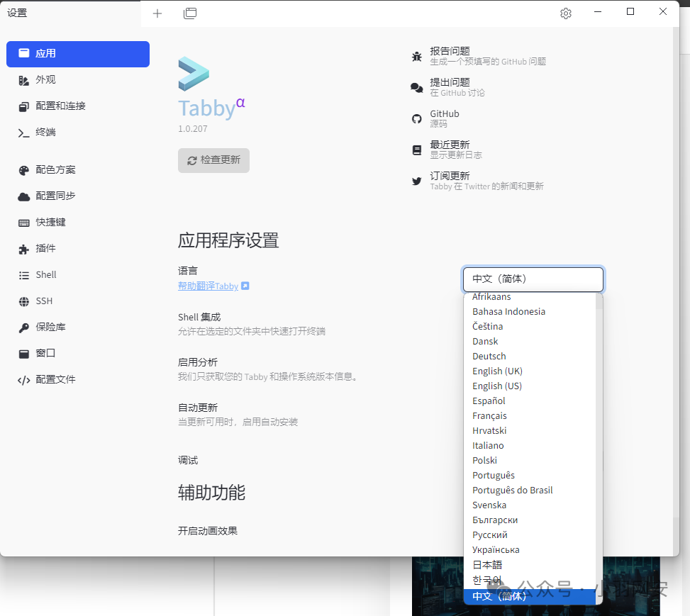Click the chat bubbles icon beside 提出问题
The width and height of the screenshot is (690, 616).
click(417, 88)
